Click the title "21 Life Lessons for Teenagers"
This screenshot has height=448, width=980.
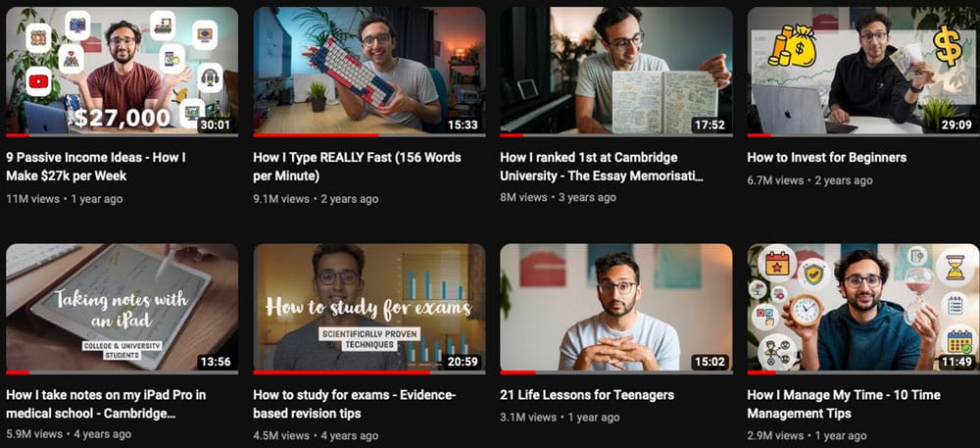587,395
